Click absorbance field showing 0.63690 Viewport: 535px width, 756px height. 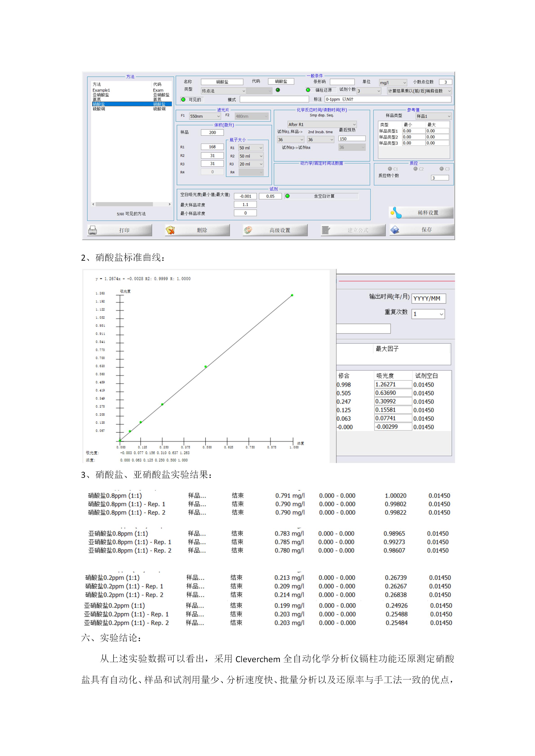[393, 393]
